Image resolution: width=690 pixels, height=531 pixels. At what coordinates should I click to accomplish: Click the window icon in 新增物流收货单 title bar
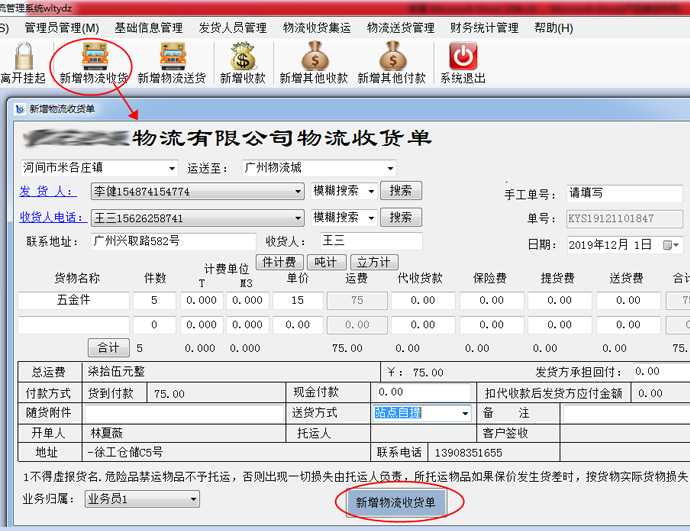click(x=19, y=109)
